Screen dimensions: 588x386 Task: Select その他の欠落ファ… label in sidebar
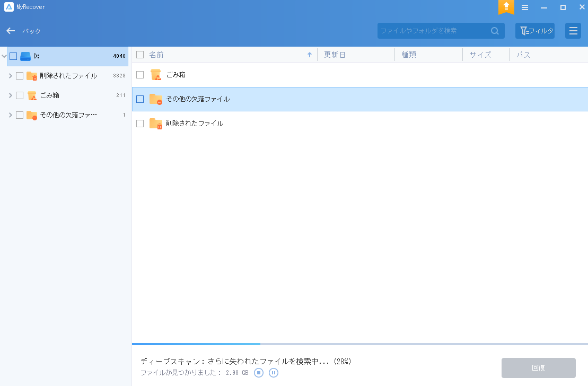tap(68, 115)
